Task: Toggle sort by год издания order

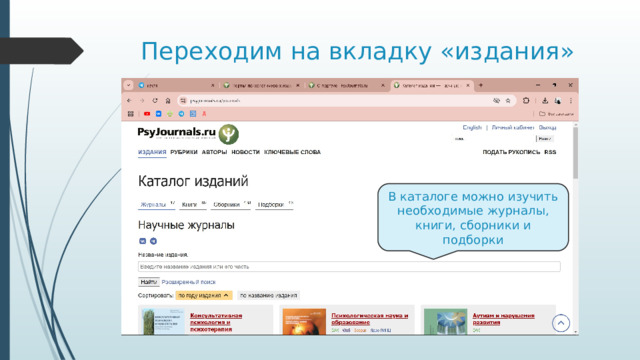Action: [204, 295]
